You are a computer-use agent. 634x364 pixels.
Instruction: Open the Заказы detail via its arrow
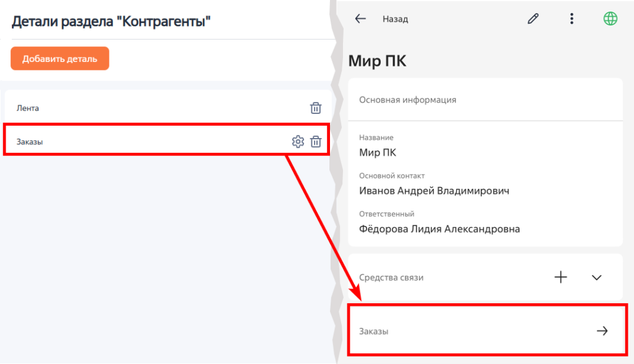[602, 331]
